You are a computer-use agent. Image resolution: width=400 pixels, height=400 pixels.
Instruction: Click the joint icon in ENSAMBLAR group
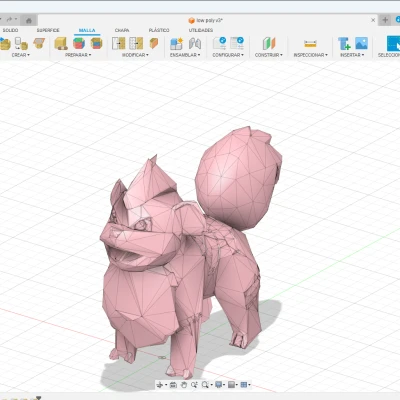195,44
